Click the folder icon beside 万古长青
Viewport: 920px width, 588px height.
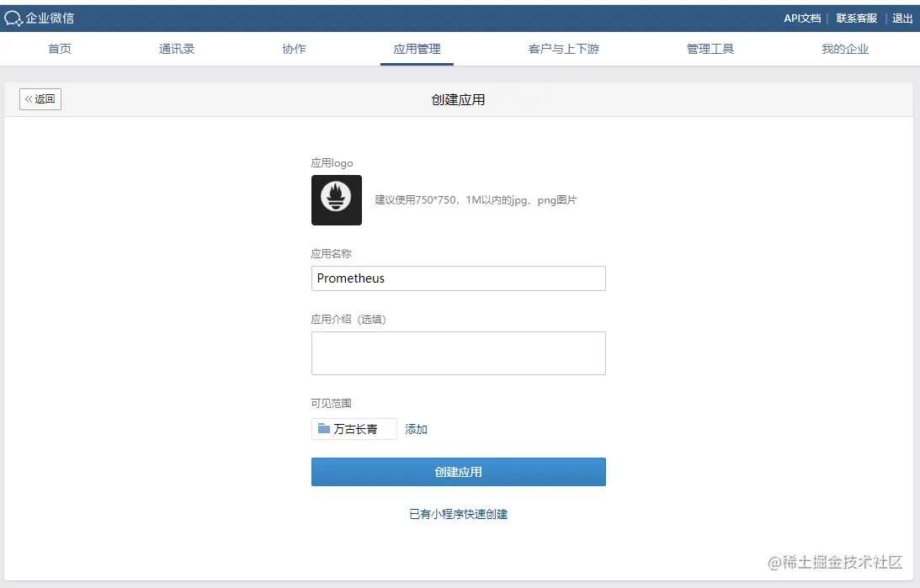pos(324,428)
